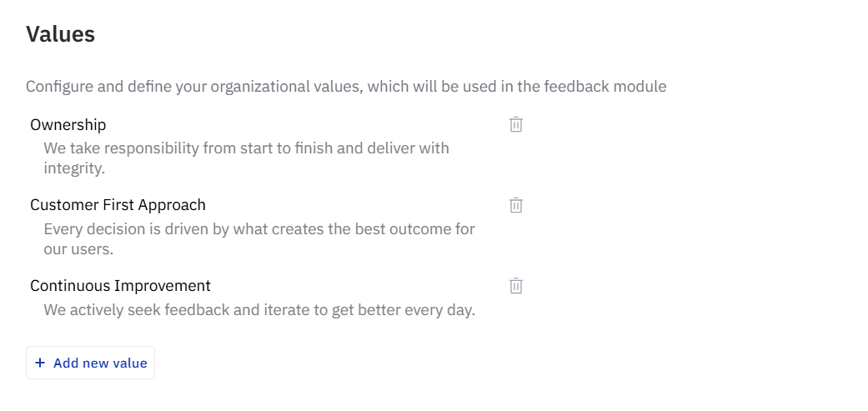868x411 pixels.
Task: Select the Ownership value title
Action: point(68,125)
